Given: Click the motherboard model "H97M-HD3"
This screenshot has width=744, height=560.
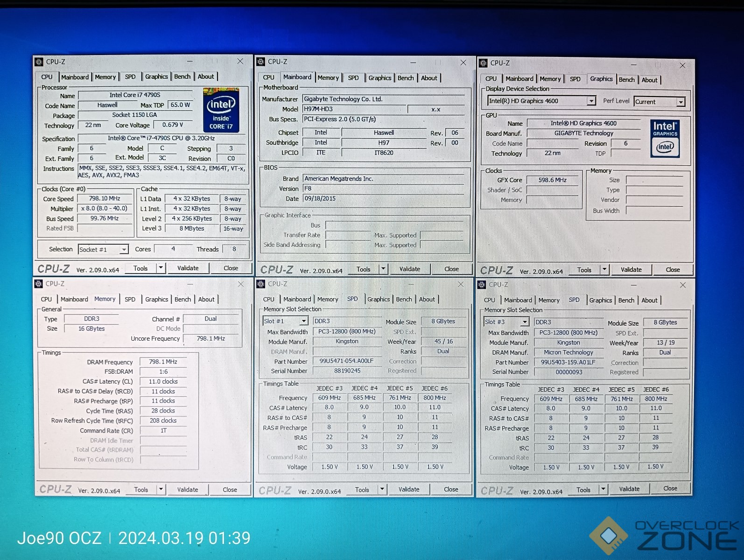Looking at the screenshot, I should [318, 109].
